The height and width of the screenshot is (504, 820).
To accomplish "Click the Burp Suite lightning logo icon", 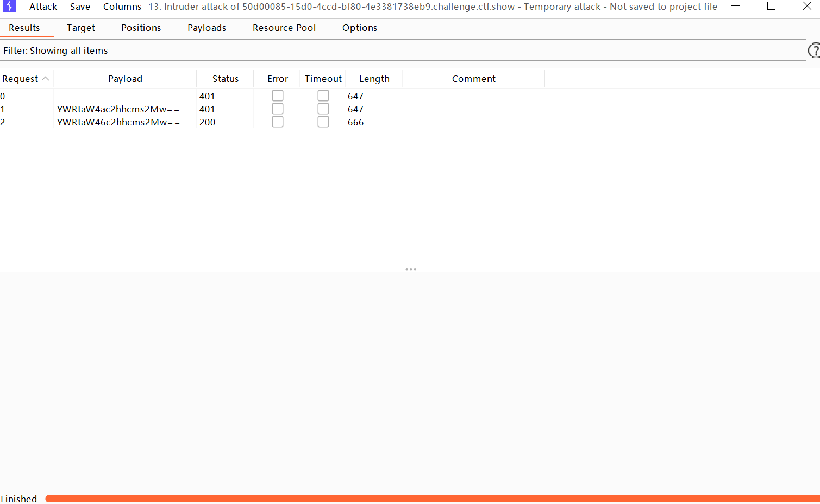I will [x=9, y=7].
